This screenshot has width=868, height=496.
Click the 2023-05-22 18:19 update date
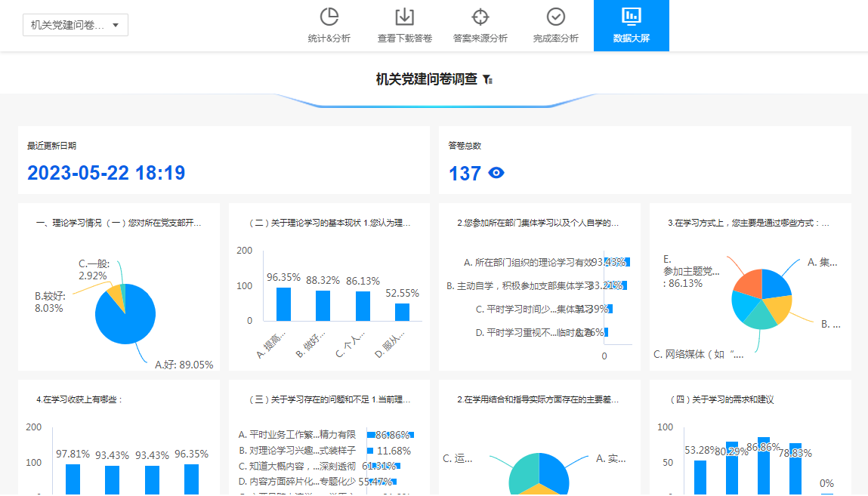(x=106, y=173)
